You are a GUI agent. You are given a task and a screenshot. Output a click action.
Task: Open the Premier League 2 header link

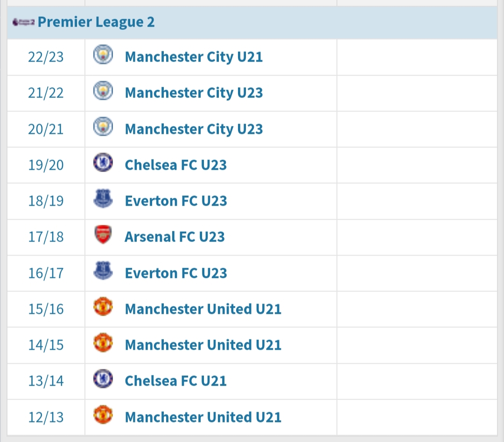click(96, 22)
